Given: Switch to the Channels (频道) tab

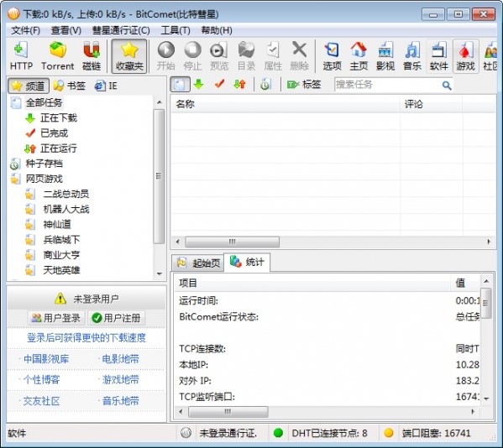Looking at the screenshot, I should pyautogui.click(x=29, y=86).
